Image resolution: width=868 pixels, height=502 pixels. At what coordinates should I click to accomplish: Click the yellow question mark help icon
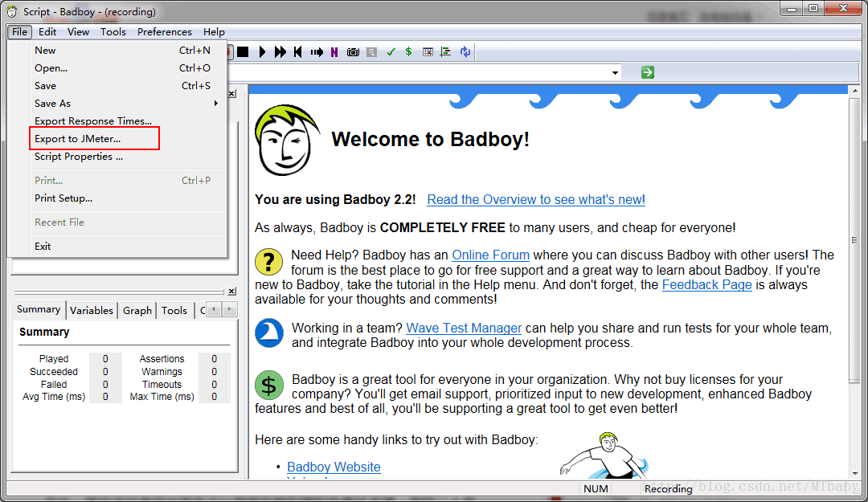(x=269, y=261)
